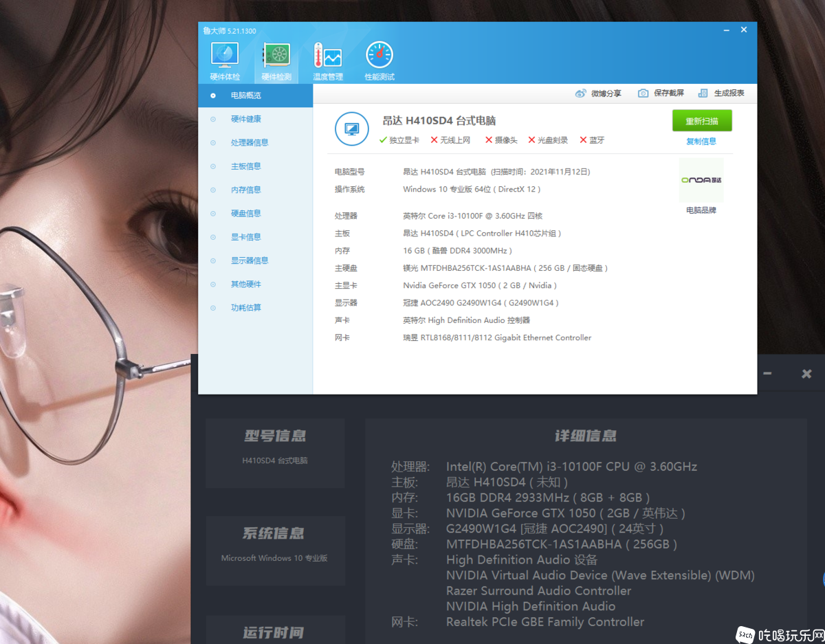
Task: Click the 16 GB 酷兽 DDR4 3000MHz text
Action: coord(457,251)
